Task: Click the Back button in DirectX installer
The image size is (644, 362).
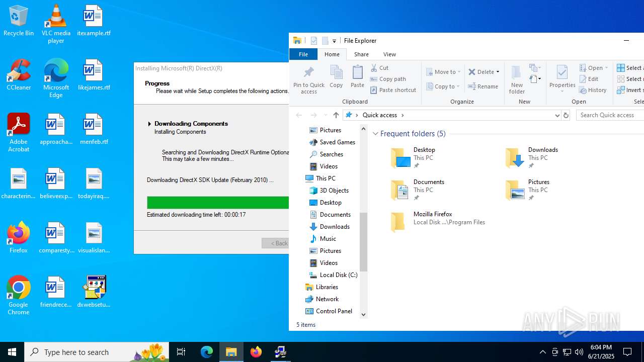Action: click(x=276, y=243)
